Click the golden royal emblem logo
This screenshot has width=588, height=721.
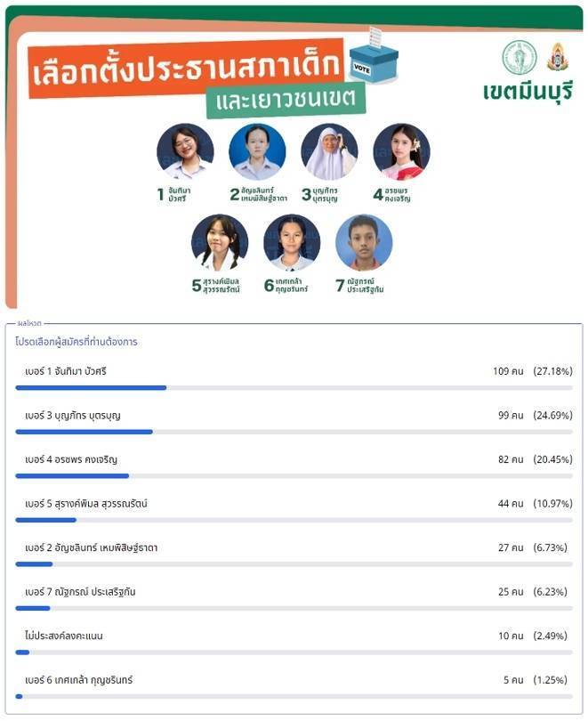(x=557, y=57)
